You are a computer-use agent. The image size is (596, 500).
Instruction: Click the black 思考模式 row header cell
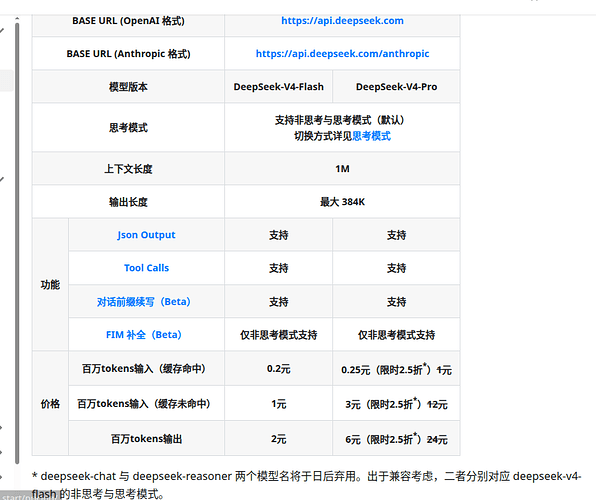[128, 127]
